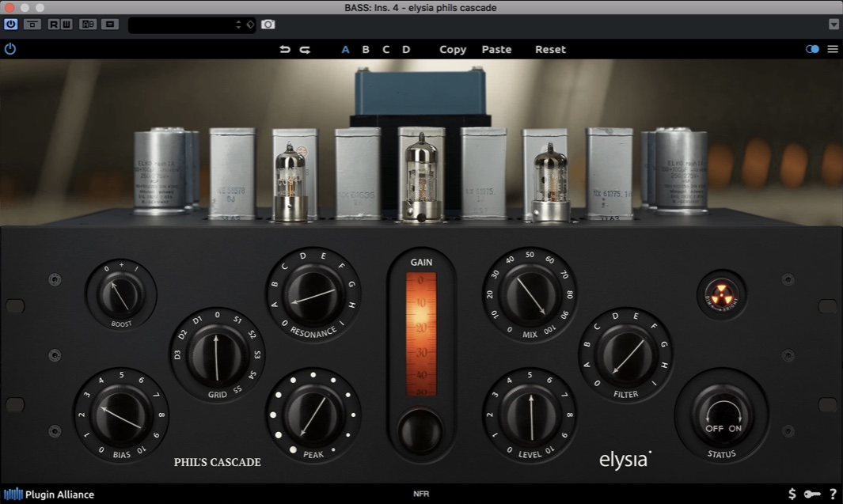Enable Write automation (W) button

(x=66, y=25)
